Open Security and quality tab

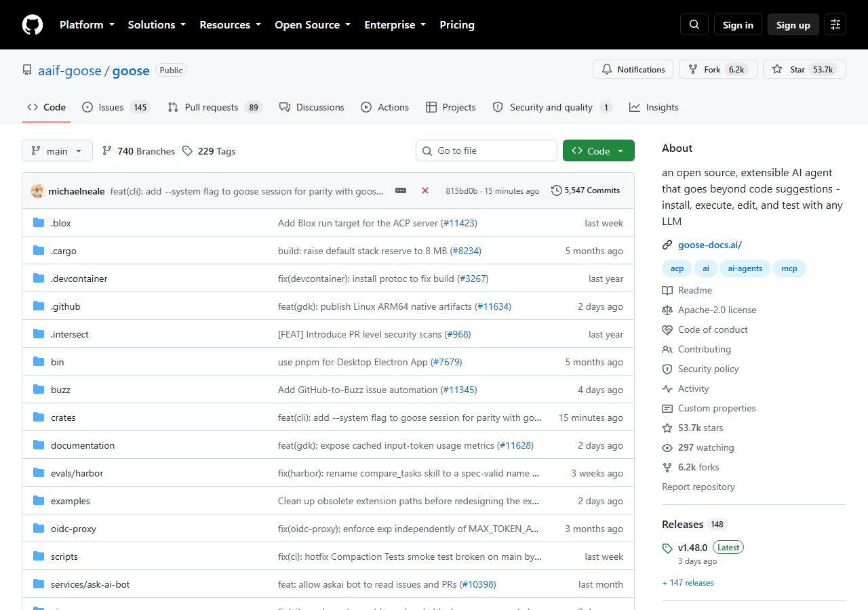point(552,107)
